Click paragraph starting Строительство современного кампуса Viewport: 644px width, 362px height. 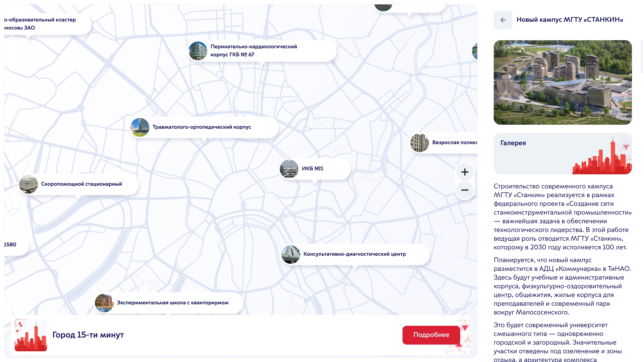point(563,217)
